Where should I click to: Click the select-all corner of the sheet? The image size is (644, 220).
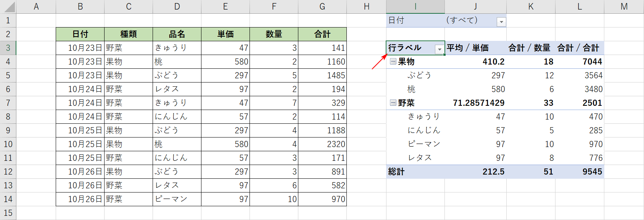click(x=8, y=6)
